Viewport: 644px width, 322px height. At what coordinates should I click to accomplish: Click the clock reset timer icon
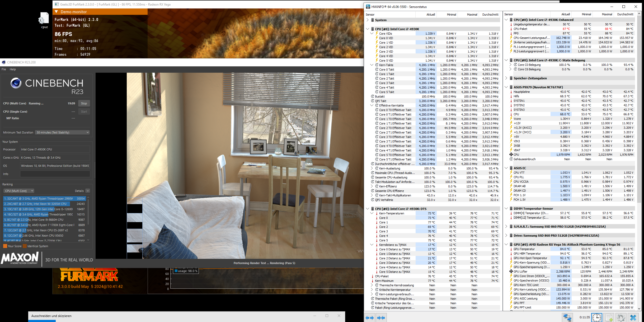[x=596, y=318]
